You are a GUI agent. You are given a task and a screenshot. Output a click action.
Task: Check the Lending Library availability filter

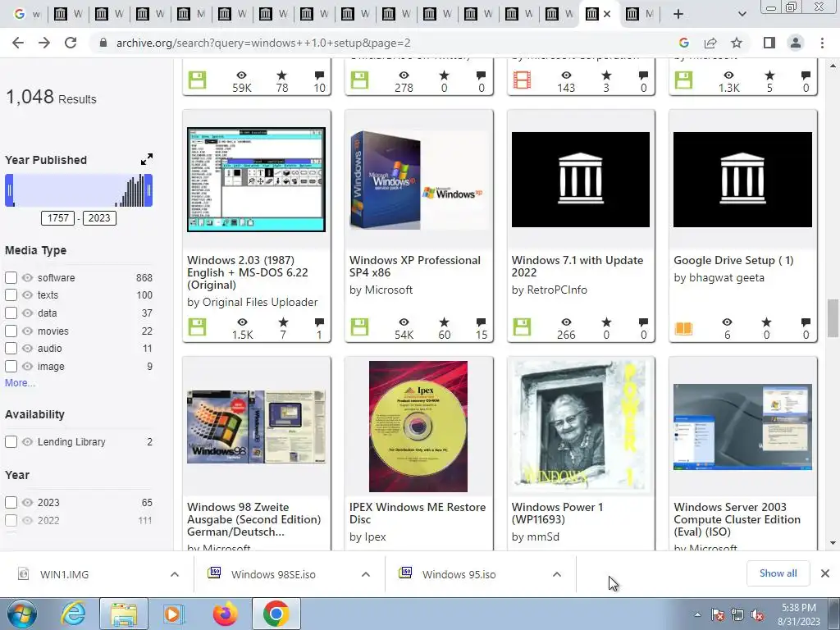point(11,442)
